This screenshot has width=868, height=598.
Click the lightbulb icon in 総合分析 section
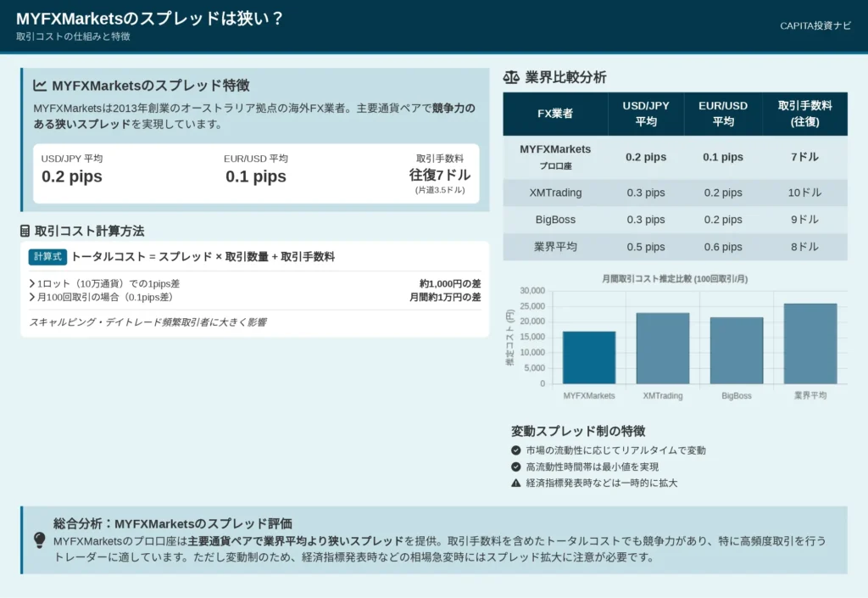pyautogui.click(x=39, y=539)
